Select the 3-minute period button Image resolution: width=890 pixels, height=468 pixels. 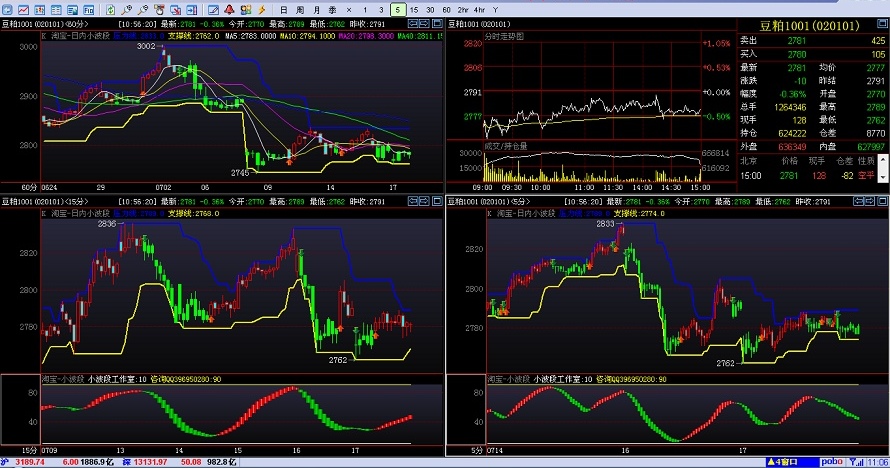pos(381,10)
